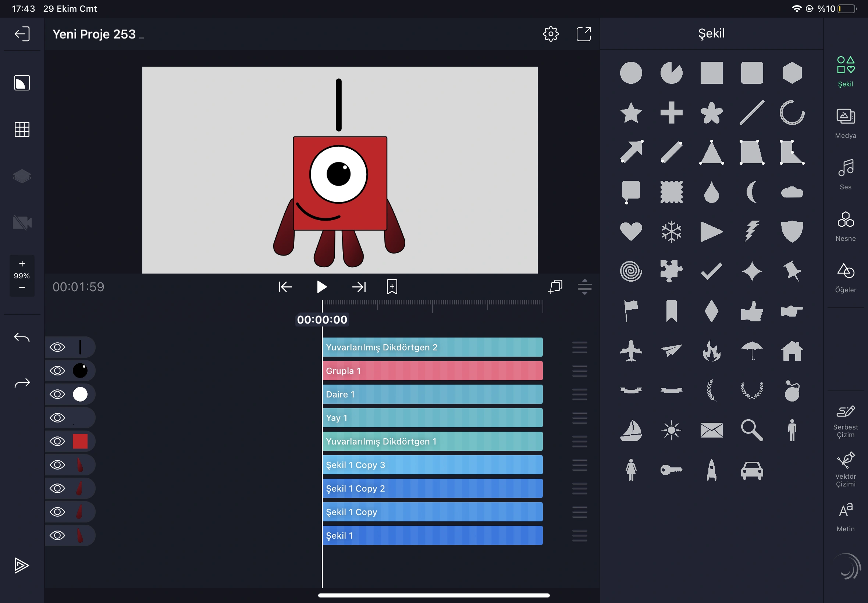Expand options for Yuvarlarılmış Dikdörtgen 2 track

coord(579,347)
